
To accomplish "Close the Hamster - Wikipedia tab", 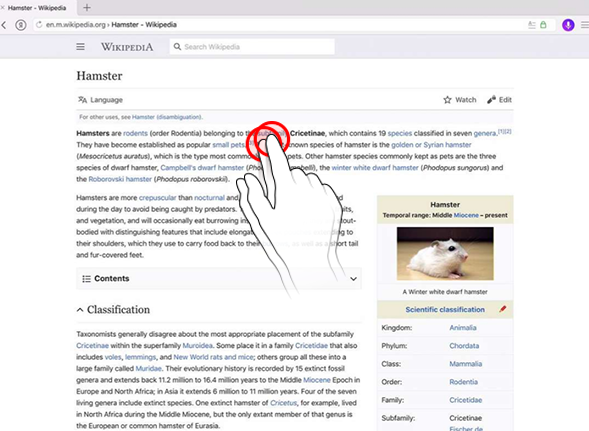I will 3,8.
